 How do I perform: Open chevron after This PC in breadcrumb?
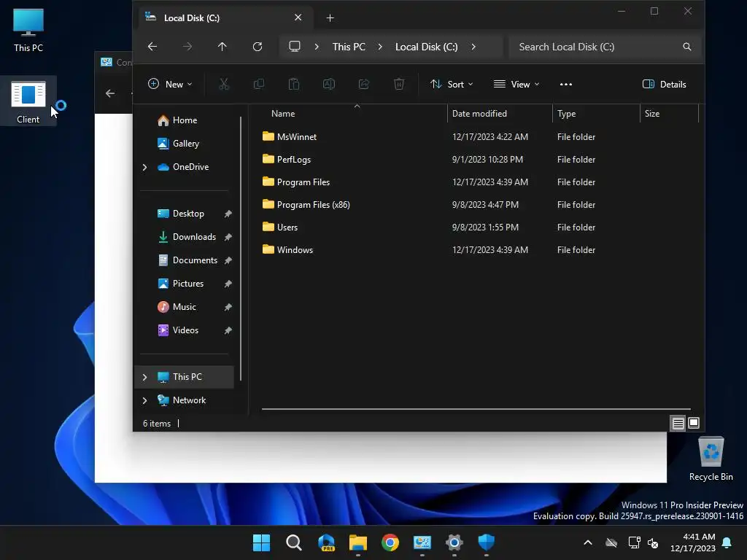(x=380, y=47)
